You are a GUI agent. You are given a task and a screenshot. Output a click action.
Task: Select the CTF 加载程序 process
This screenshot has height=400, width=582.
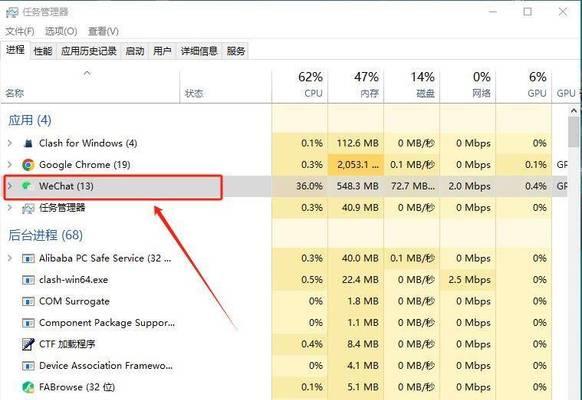tap(284, 344)
